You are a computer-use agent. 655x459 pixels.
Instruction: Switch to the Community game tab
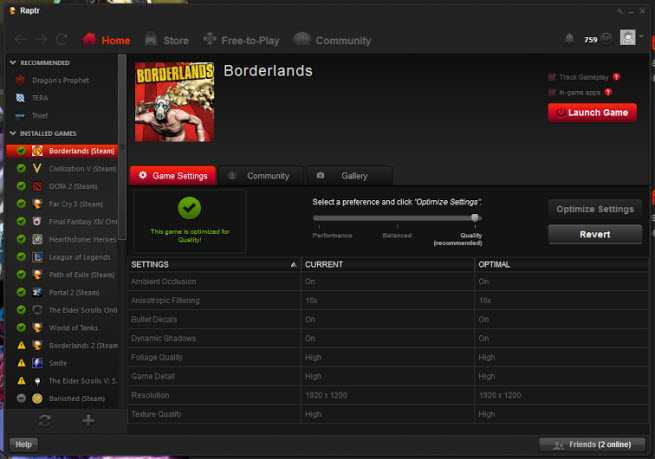click(x=260, y=175)
